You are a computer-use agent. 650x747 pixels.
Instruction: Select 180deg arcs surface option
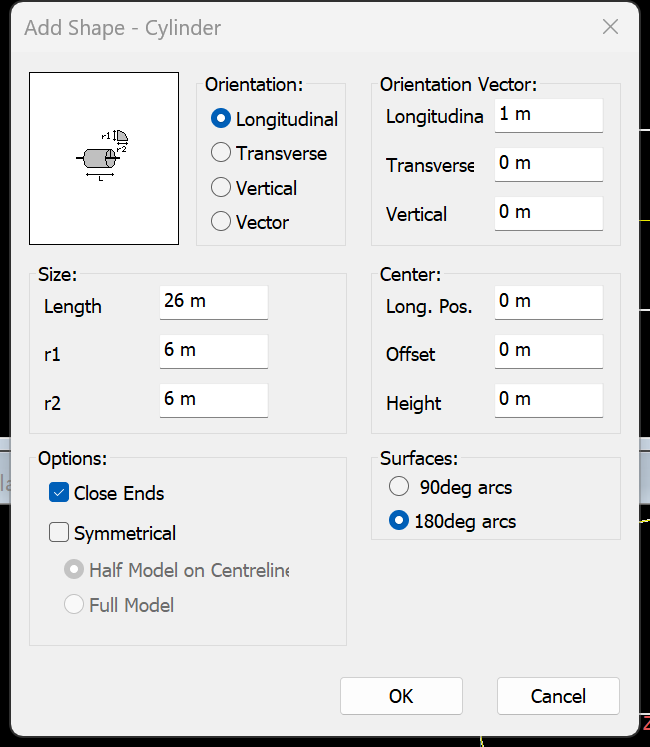click(399, 521)
